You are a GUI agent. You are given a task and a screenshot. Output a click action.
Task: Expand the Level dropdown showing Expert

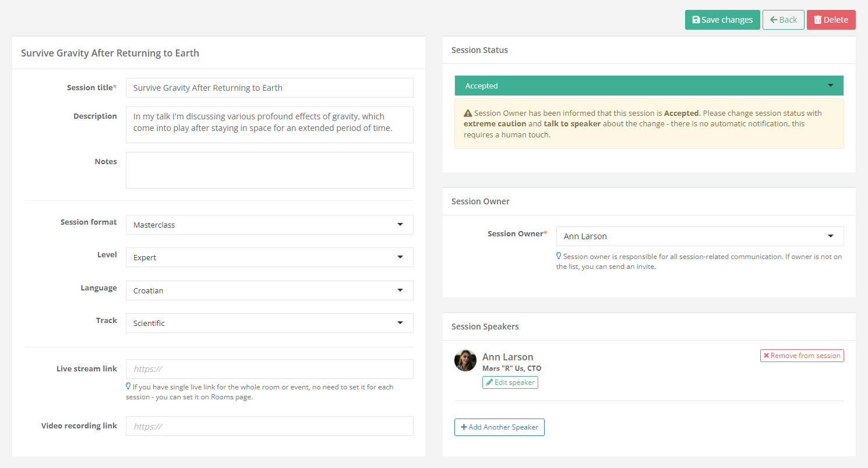click(x=269, y=257)
